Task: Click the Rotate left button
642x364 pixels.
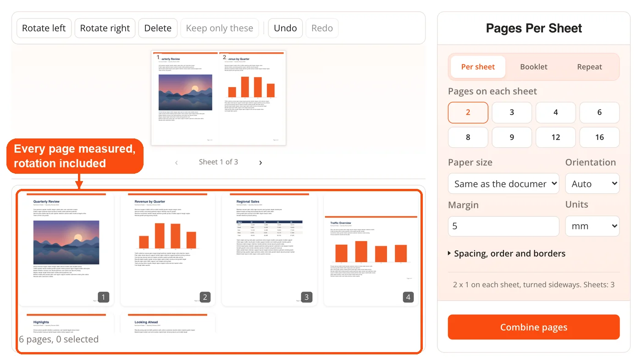Action: tap(44, 28)
